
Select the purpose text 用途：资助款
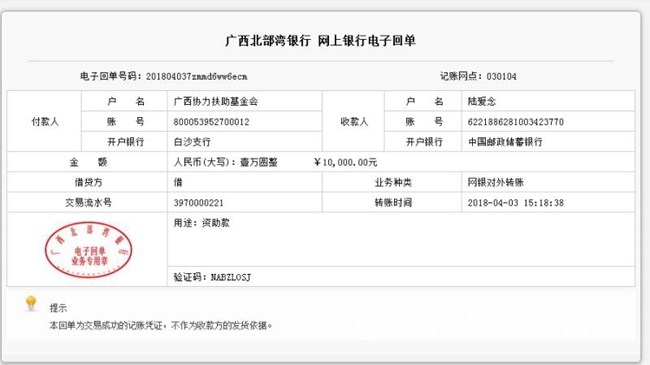coord(201,223)
